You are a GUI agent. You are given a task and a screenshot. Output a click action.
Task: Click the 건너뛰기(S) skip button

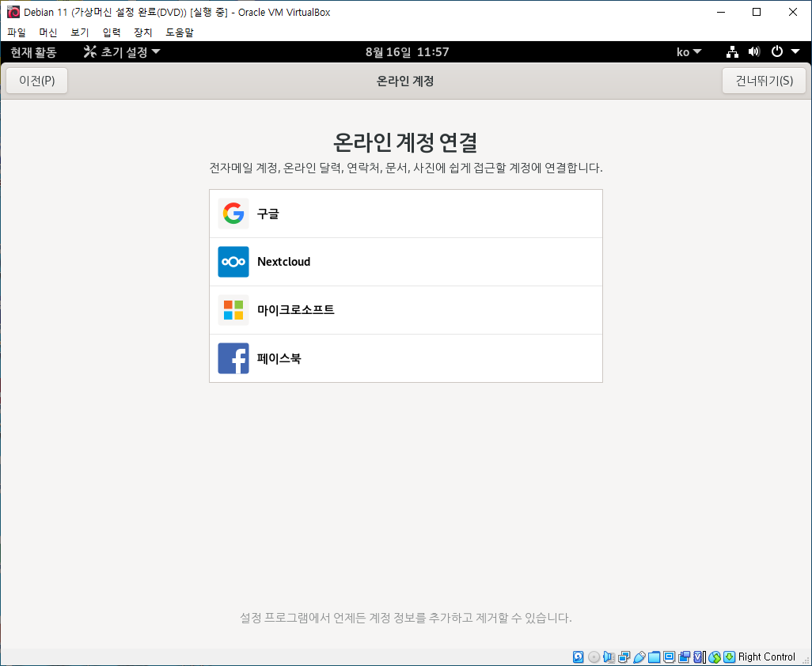click(764, 81)
